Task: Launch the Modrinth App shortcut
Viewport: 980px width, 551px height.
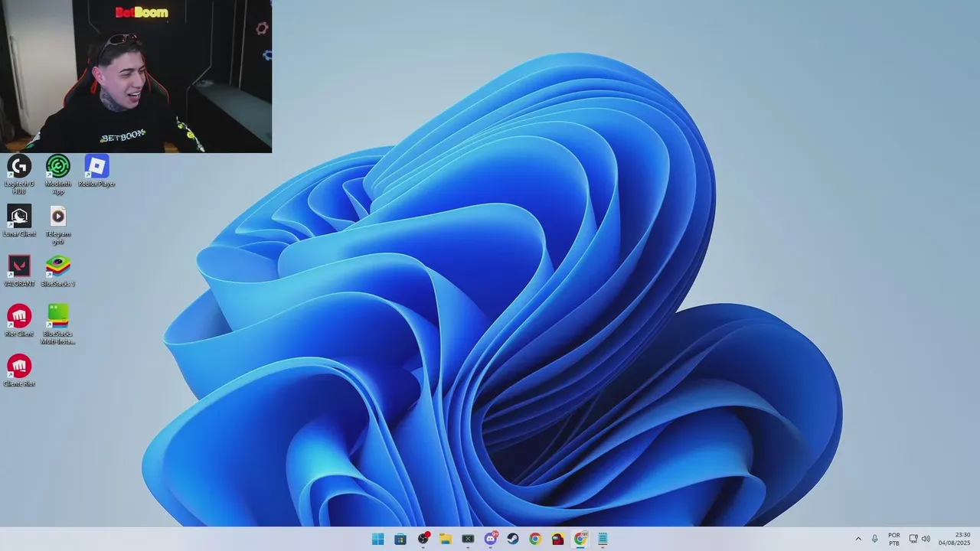Action: click(x=58, y=174)
